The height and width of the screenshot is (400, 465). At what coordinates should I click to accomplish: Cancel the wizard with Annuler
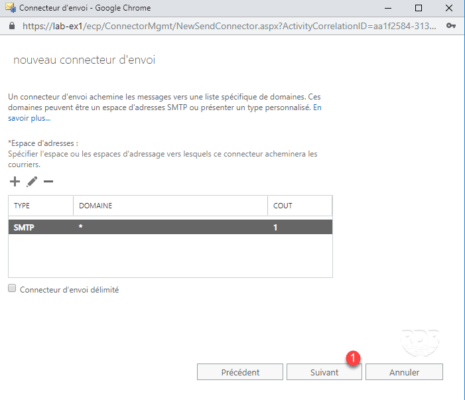(404, 372)
